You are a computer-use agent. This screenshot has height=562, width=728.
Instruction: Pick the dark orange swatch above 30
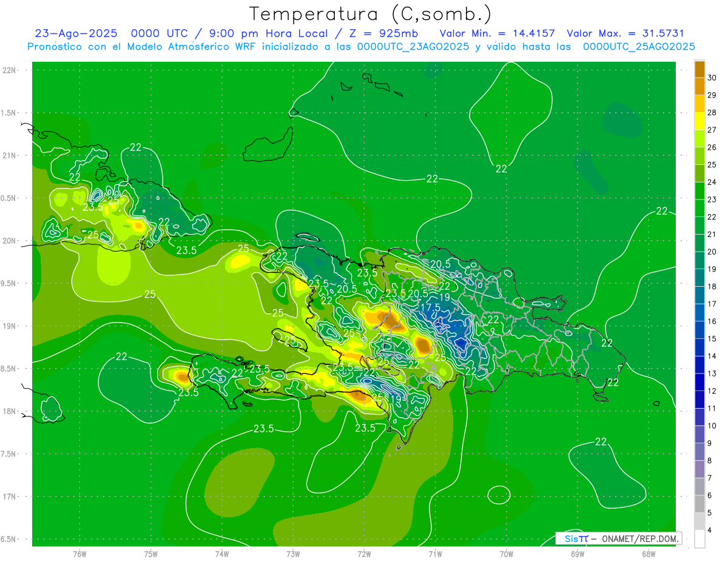[700, 69]
